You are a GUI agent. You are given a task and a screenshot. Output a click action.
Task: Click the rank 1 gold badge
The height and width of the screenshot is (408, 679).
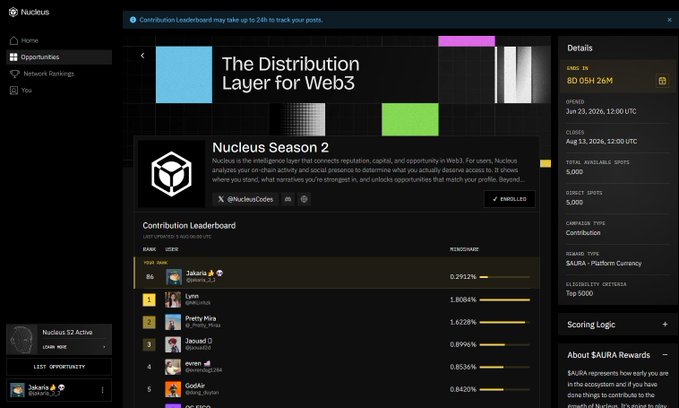pos(149,300)
